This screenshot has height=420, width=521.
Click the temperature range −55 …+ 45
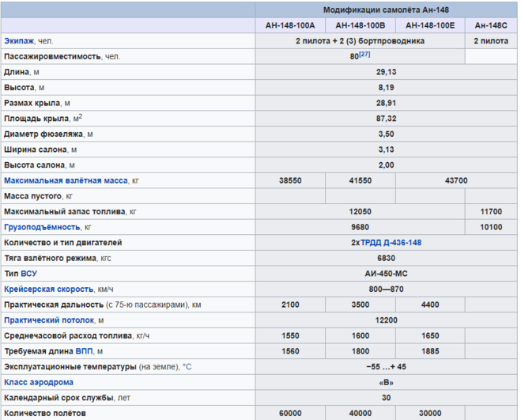(x=386, y=367)
